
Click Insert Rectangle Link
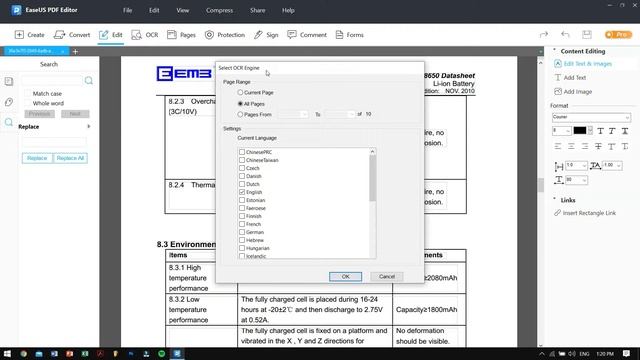[585, 213]
